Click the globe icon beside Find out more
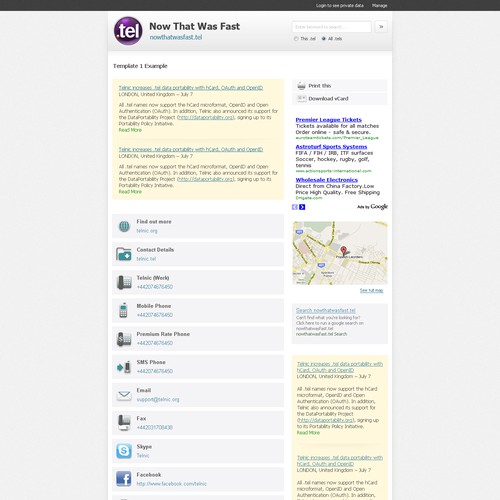The image size is (500, 500). tap(124, 226)
